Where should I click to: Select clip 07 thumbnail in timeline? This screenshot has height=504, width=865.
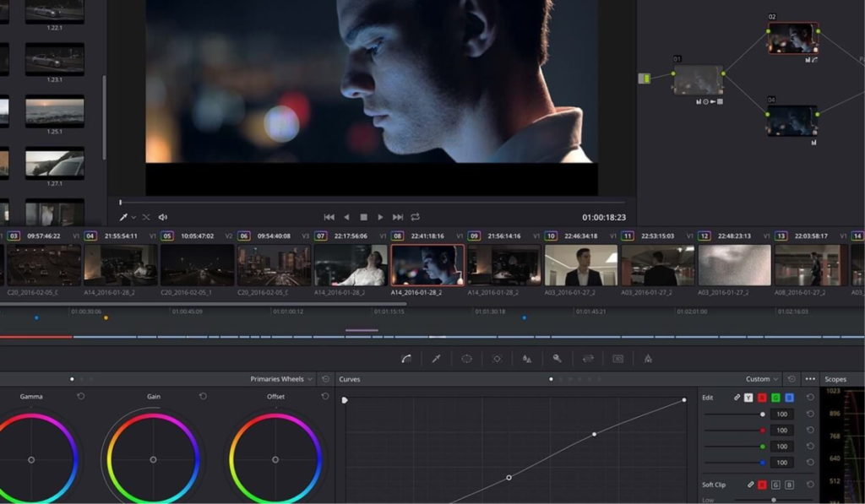tap(351, 265)
